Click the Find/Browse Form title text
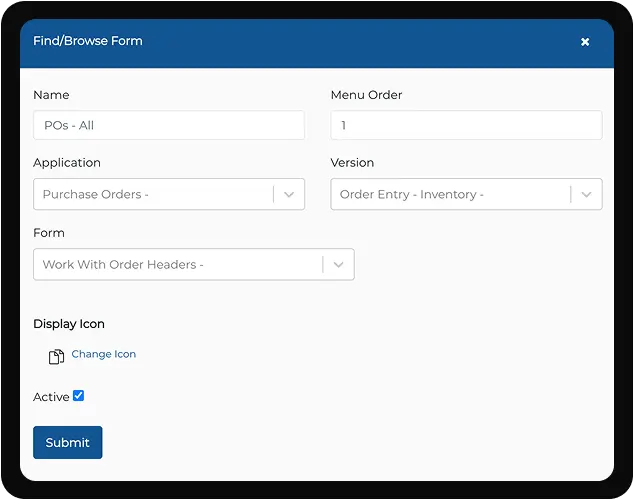 tap(88, 41)
